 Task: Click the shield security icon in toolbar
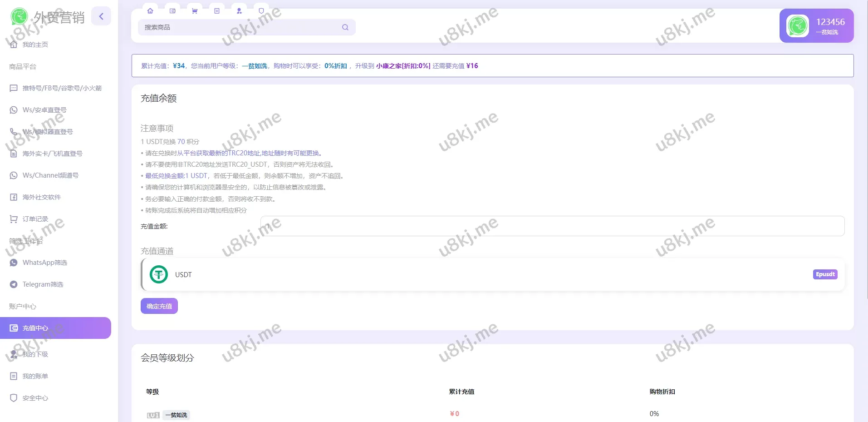(261, 11)
